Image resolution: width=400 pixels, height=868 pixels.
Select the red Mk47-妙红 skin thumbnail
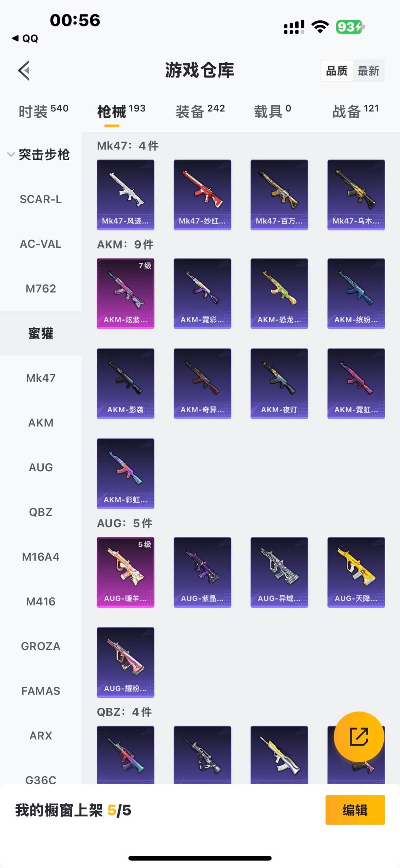click(202, 195)
